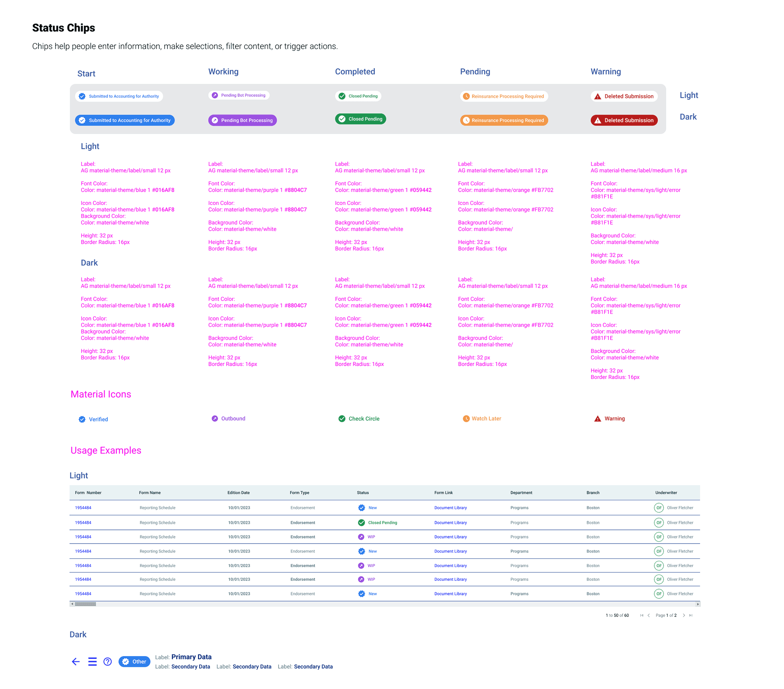Sort by the Status column header
The image size is (784, 689).
(x=363, y=493)
